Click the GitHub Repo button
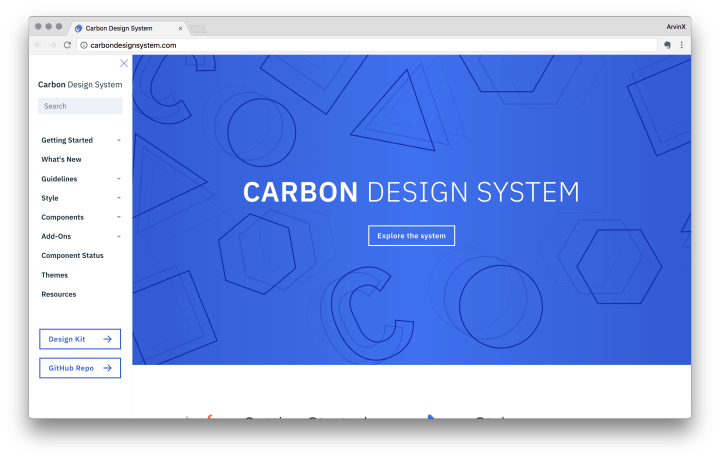Screen dimensions: 720x460 (80, 368)
